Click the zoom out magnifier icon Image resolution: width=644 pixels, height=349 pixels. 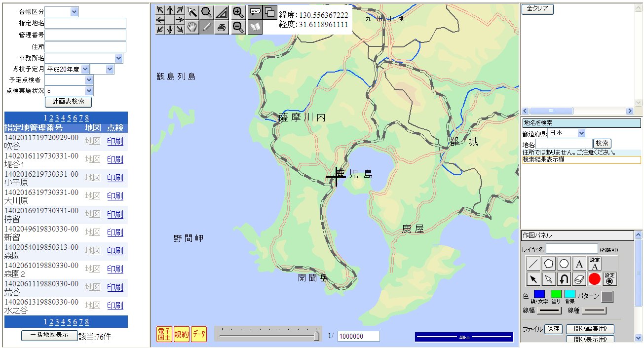(238, 28)
